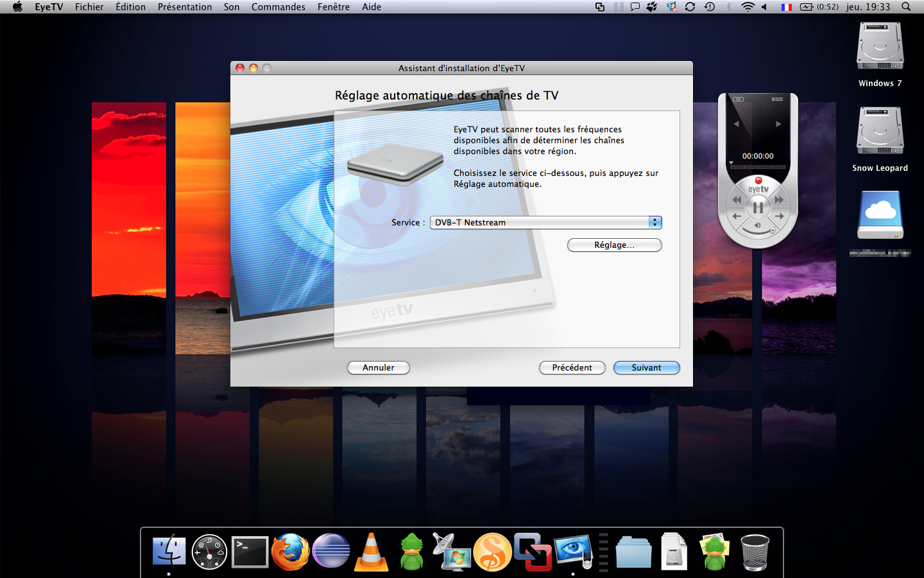Viewport: 924px width, 578px height.
Task: Click the timeline progress bar on remote
Action: coord(758,167)
